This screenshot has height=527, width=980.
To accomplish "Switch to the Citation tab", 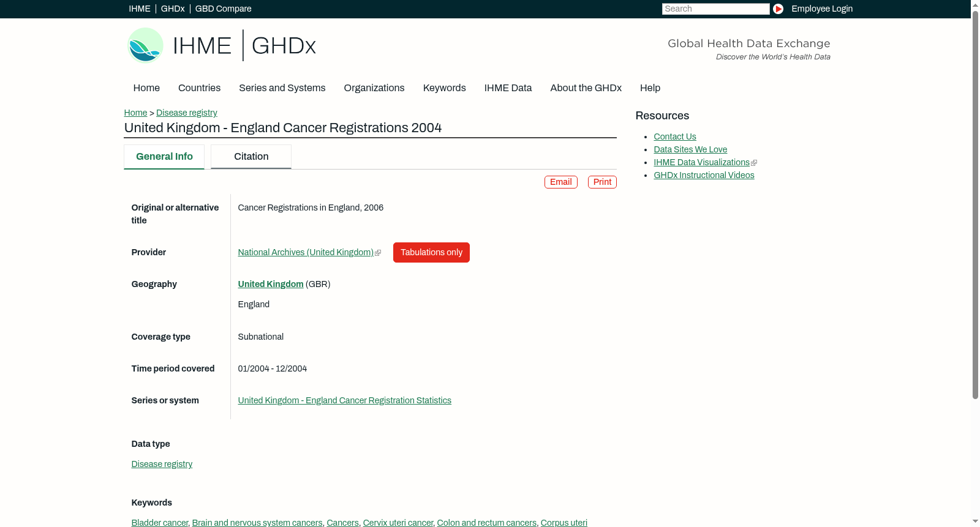I will (251, 157).
